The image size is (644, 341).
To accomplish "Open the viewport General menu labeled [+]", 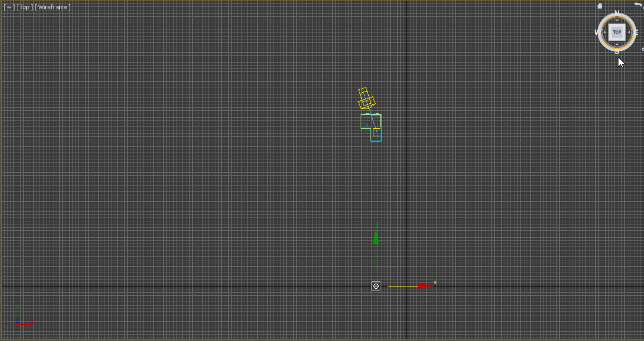I will 10,6.
